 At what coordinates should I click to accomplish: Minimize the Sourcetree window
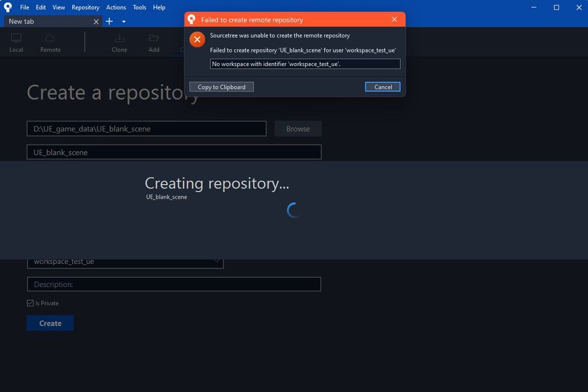pos(534,7)
